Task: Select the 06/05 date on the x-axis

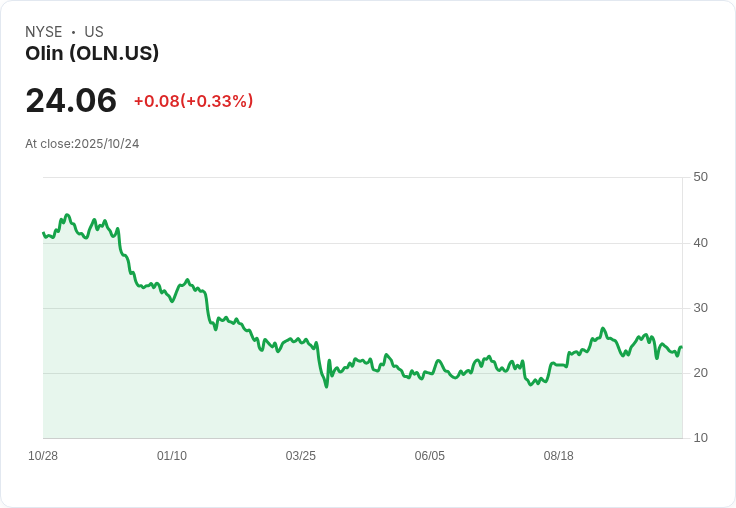Action: [430, 456]
